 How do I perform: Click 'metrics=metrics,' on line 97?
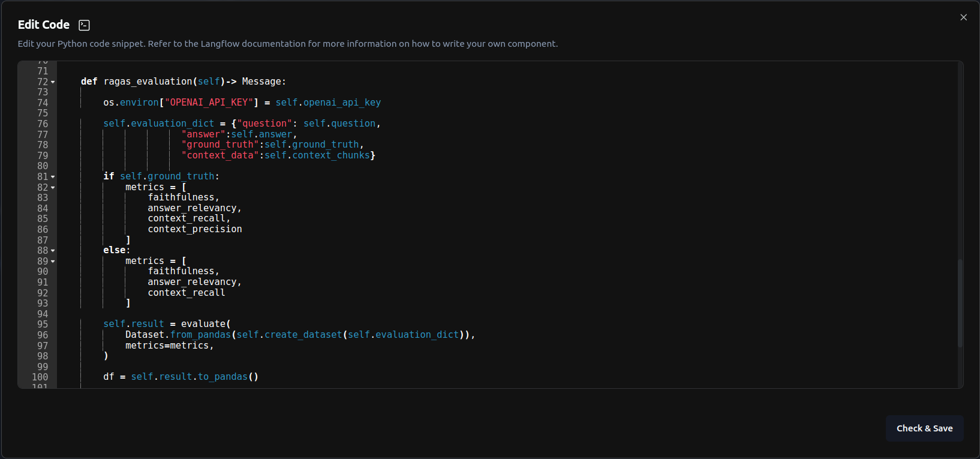(170, 346)
